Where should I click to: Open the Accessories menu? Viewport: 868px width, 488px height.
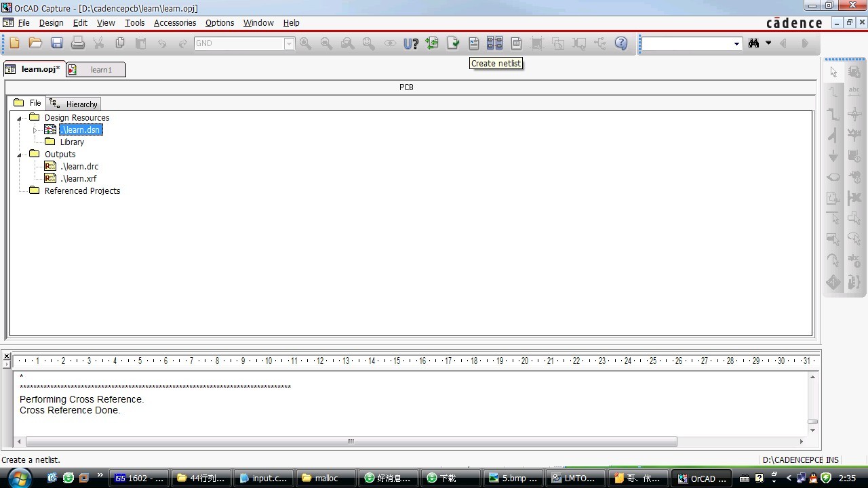coord(175,22)
